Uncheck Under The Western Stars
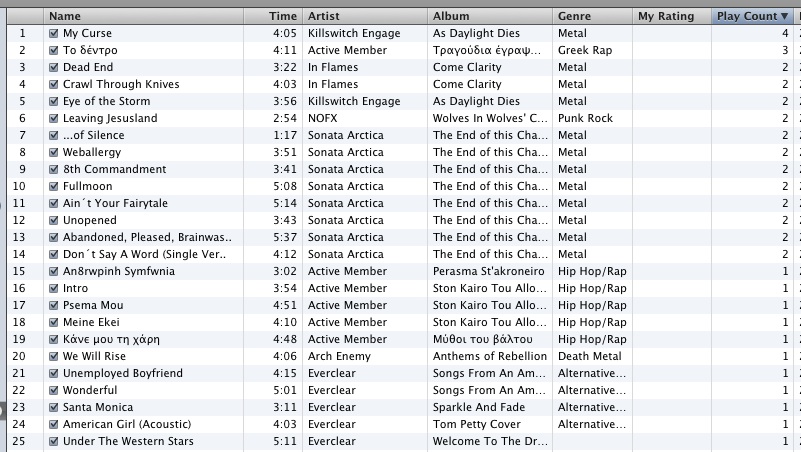Image resolution: width=801 pixels, height=452 pixels. (54, 441)
